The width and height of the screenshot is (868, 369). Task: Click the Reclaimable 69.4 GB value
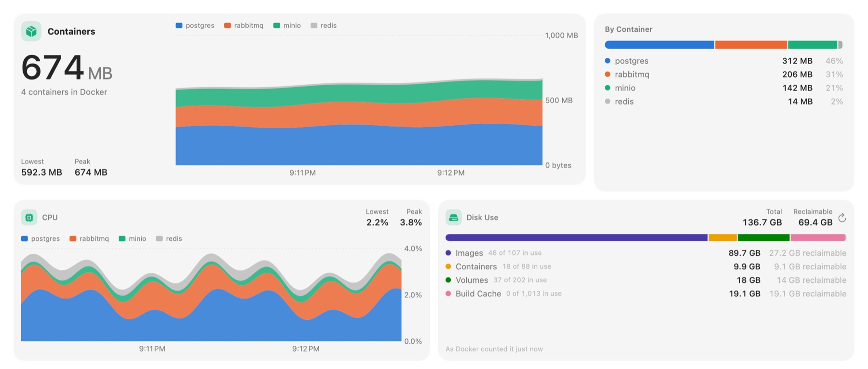pos(815,222)
